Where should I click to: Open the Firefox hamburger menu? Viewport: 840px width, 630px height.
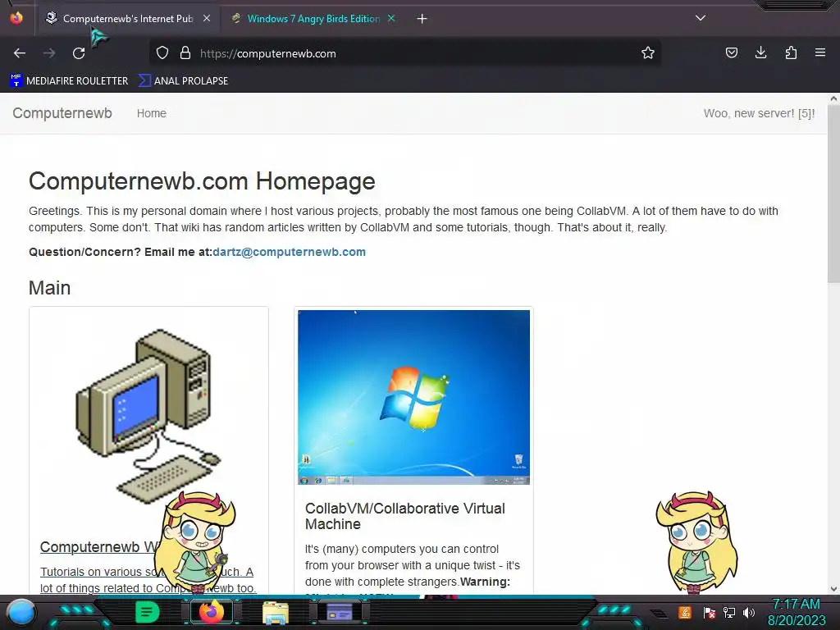820,52
